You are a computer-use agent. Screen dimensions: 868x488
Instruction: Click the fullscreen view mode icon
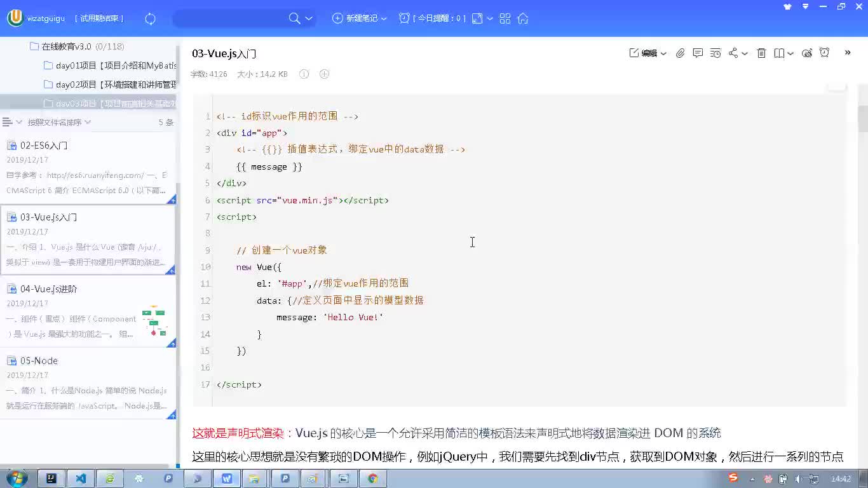[x=477, y=18]
